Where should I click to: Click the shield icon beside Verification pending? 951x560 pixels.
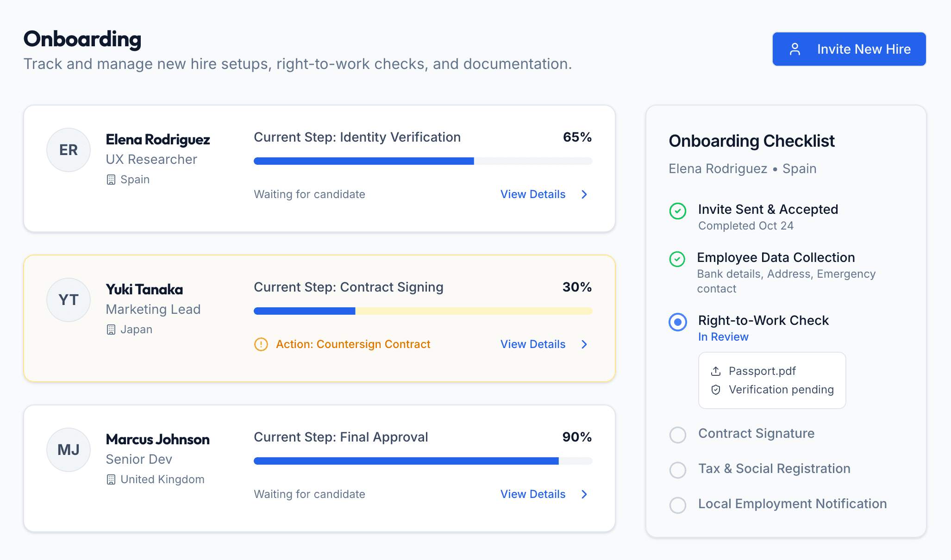(x=716, y=390)
